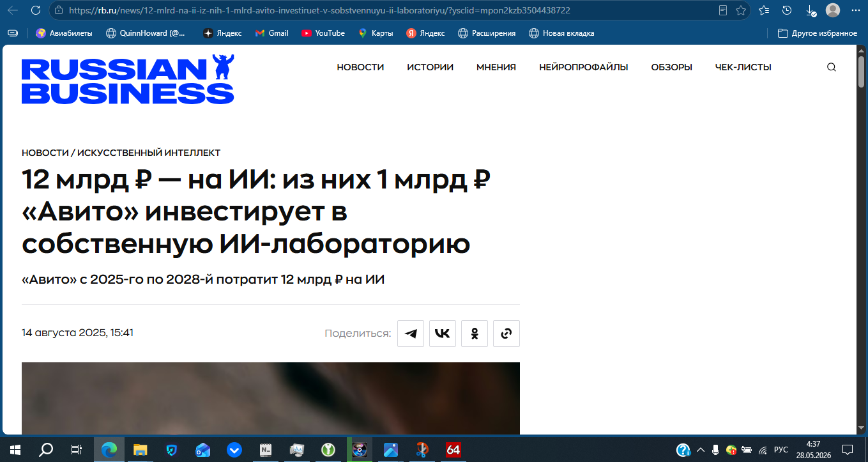Add page to favorites star
Screen dimensions: 868x462
[x=741, y=10]
